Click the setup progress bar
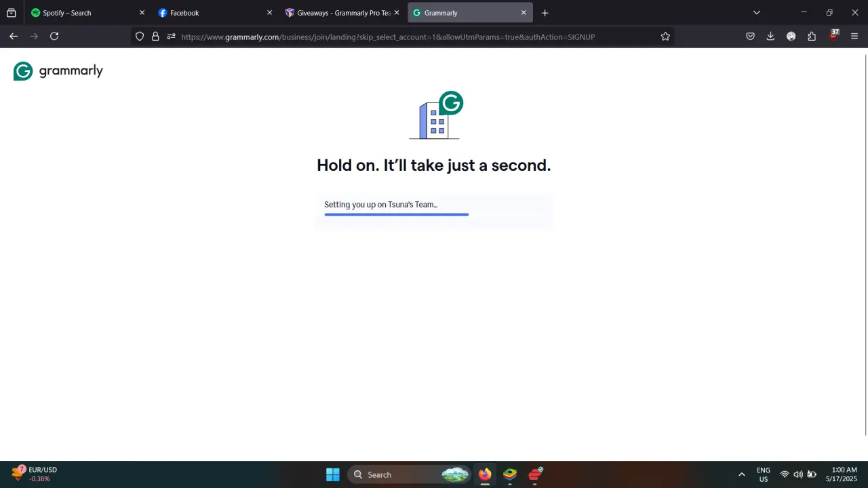This screenshot has height=488, width=868. coord(397,215)
